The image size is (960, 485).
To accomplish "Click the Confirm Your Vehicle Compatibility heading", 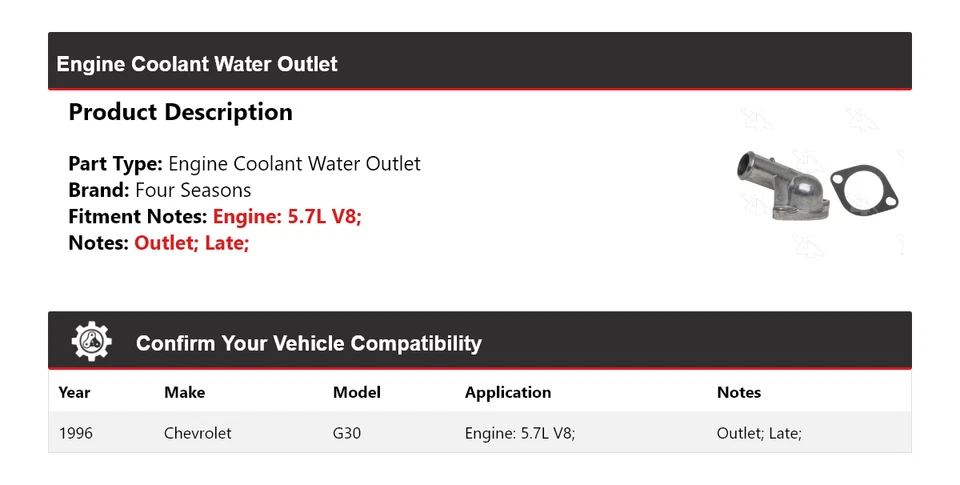I will point(308,344).
